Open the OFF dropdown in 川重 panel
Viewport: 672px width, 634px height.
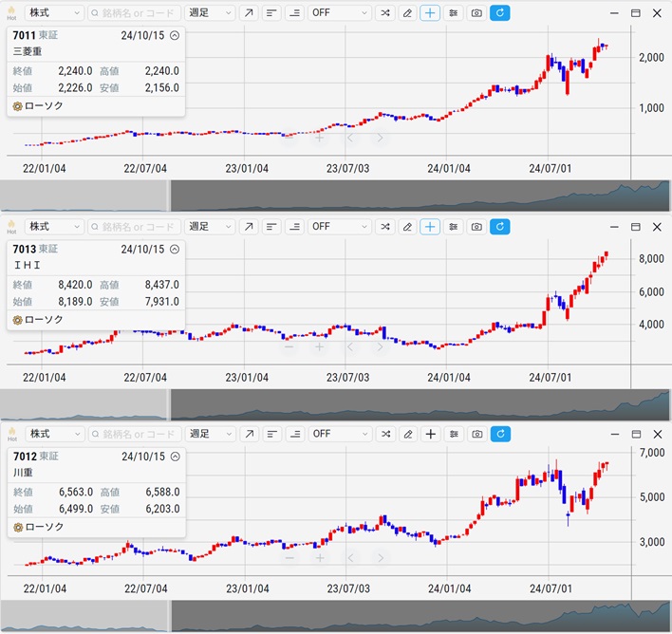[x=340, y=434]
